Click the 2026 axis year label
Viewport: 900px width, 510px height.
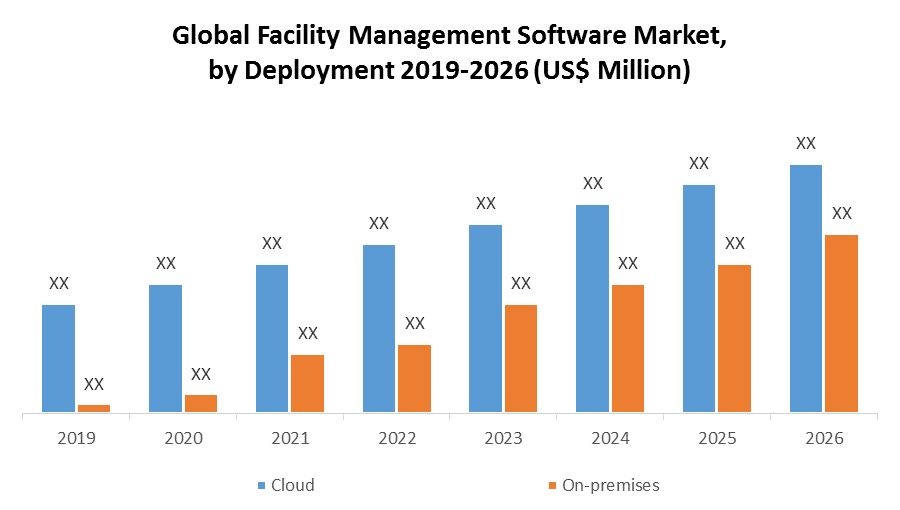click(x=824, y=438)
